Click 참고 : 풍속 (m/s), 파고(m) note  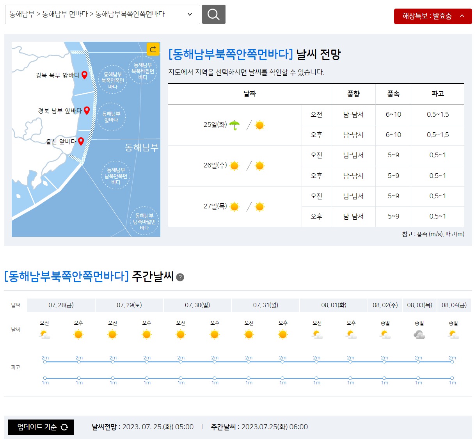point(433,234)
